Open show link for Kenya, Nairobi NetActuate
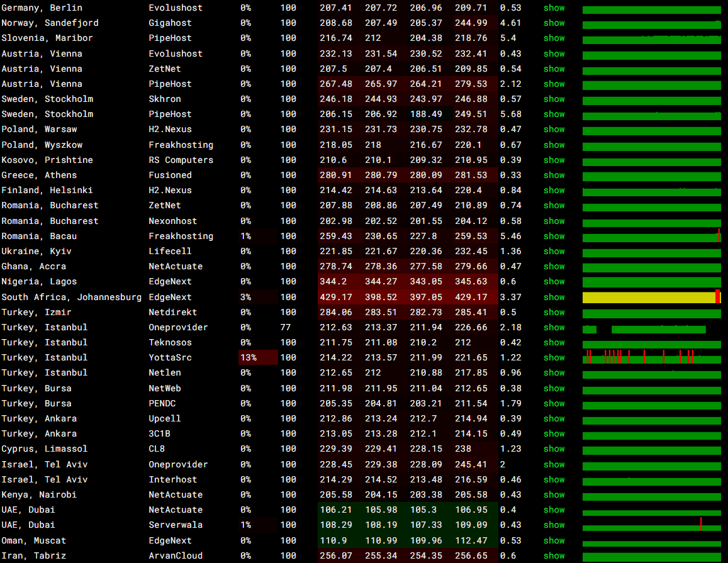The height and width of the screenshot is (563, 728). 554,495
